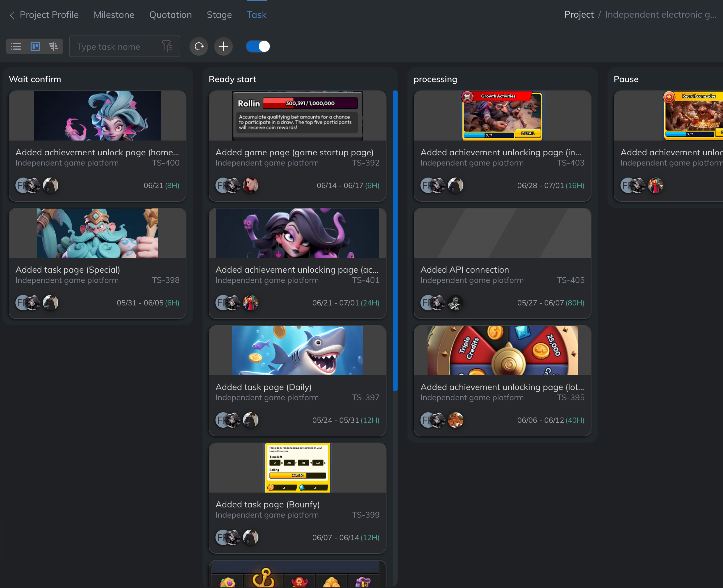Screen dimensions: 723x588
Task: Click the Ready start column scrollbar
Action: [395, 241]
